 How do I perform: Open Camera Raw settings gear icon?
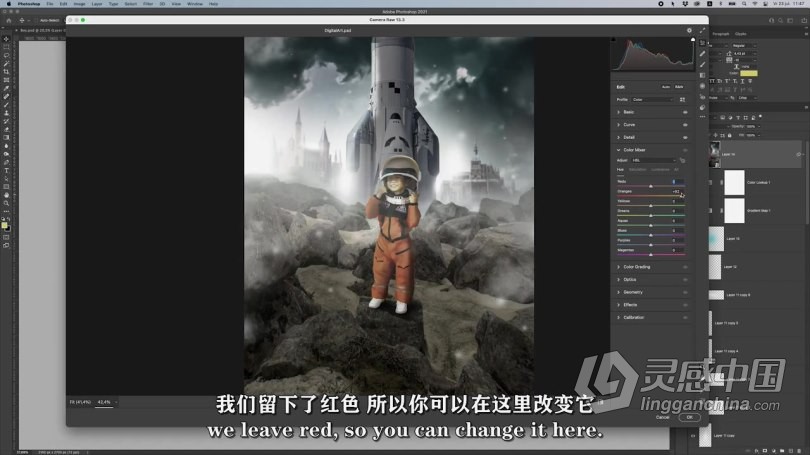click(689, 30)
